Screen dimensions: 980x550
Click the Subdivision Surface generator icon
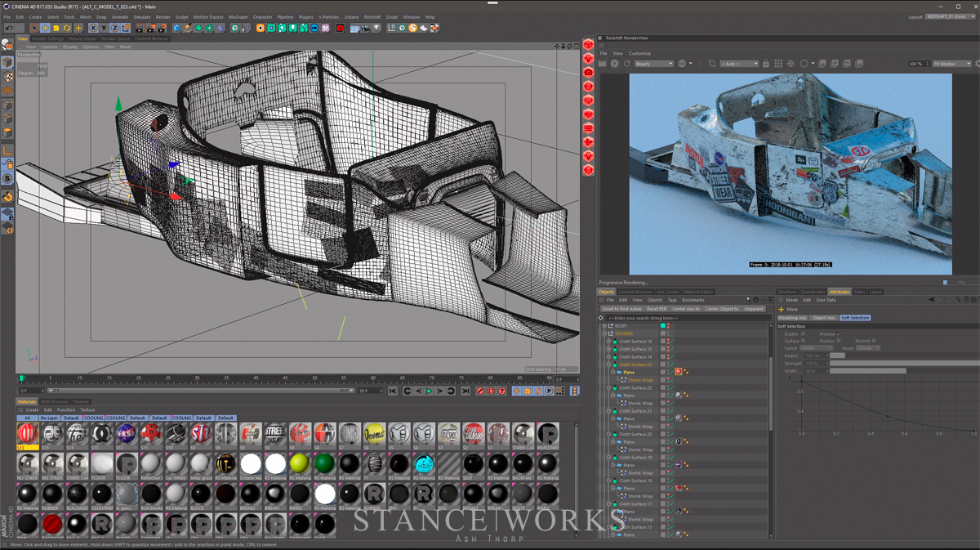198,28
